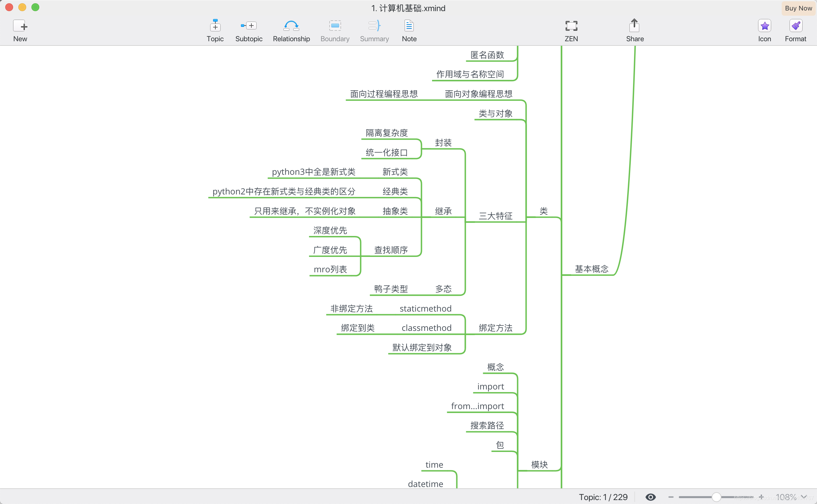This screenshot has height=504, width=817.
Task: Select the 非绑定方法 topic
Action: pos(351,308)
